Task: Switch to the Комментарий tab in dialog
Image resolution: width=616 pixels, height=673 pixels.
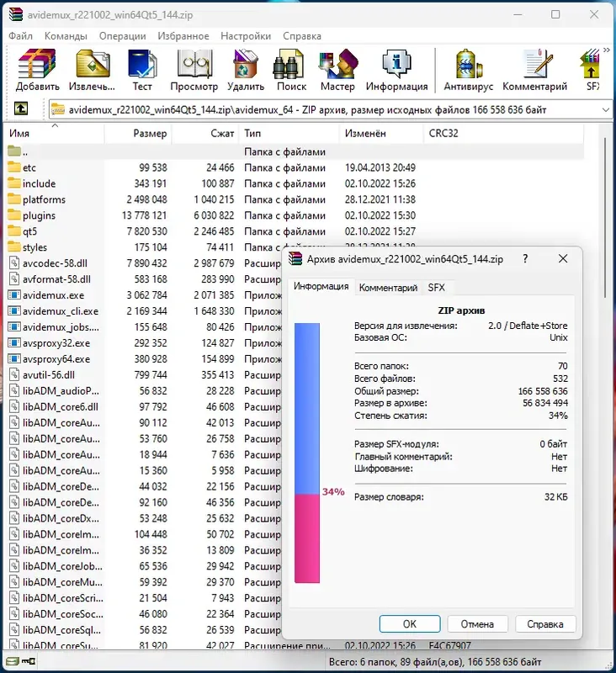Action: [388, 288]
